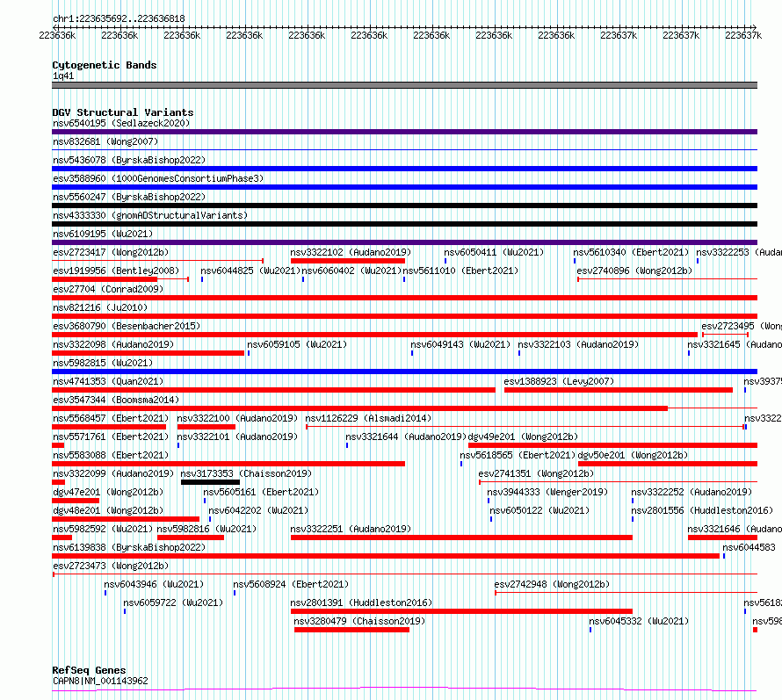Open nsv6139838 (ByrskaBishop2022) label
The height and width of the screenshot is (700, 782).
coord(129,547)
